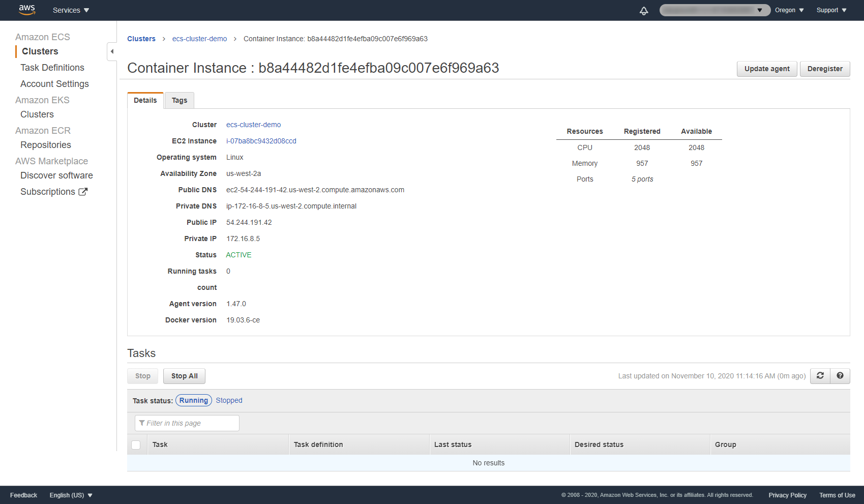This screenshot has height=504, width=864.
Task: Open Subscriptions in a new tab via external link icon
Action: (x=83, y=191)
